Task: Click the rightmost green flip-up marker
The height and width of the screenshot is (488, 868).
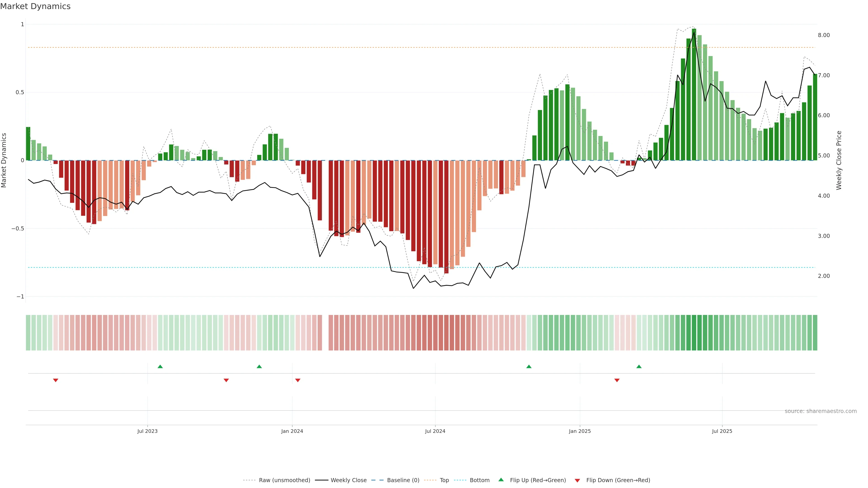Action: click(x=639, y=366)
